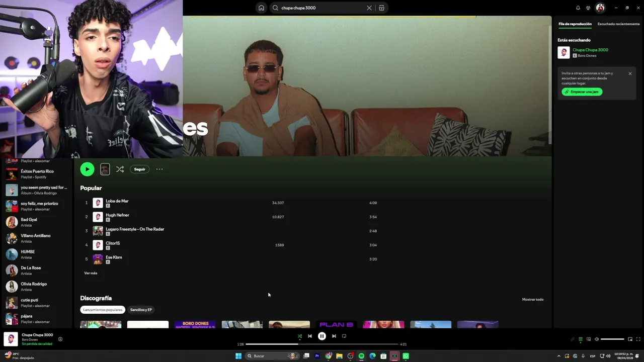Image resolution: width=644 pixels, height=362 pixels.
Task: Pause the current playback
Action: tap(322, 336)
